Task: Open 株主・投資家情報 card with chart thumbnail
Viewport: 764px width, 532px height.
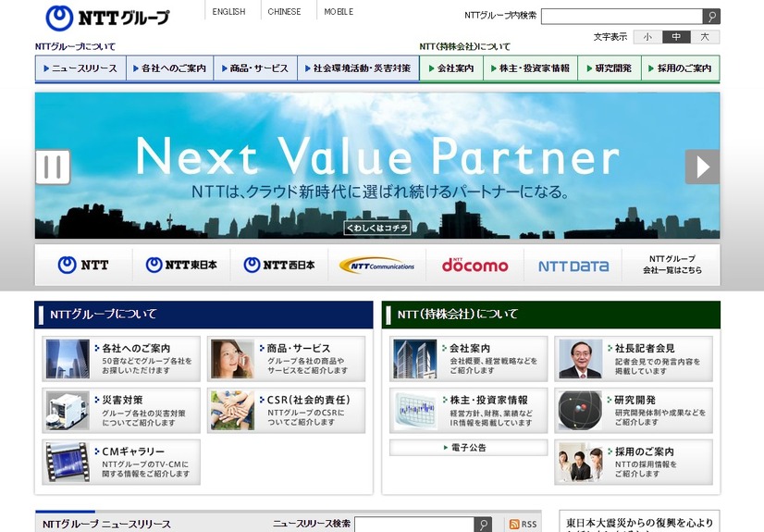Action: click(x=469, y=411)
